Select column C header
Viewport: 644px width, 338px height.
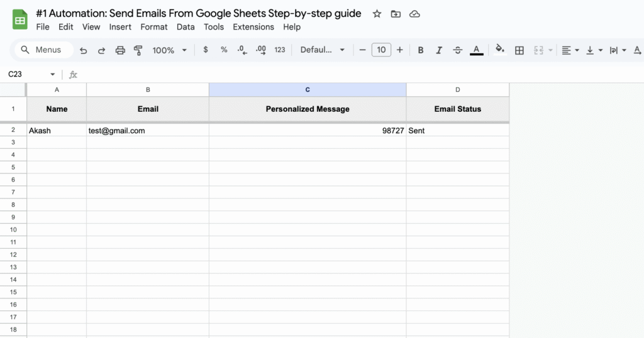point(308,90)
